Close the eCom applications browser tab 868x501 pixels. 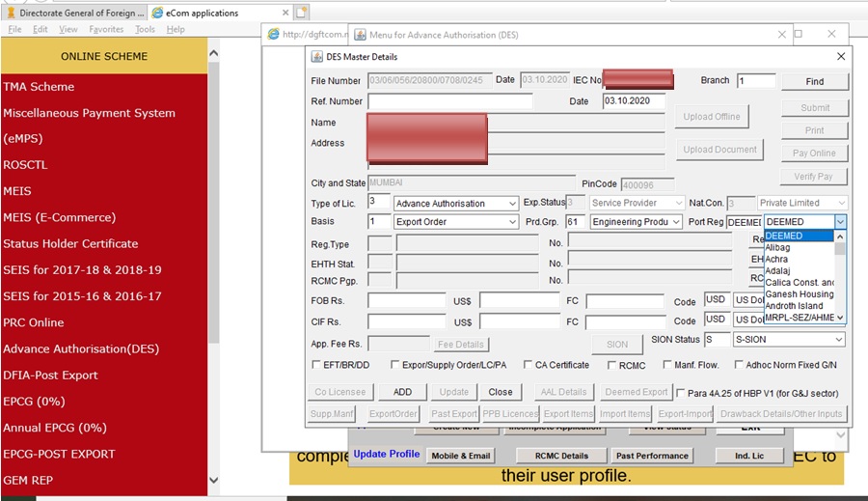(285, 13)
